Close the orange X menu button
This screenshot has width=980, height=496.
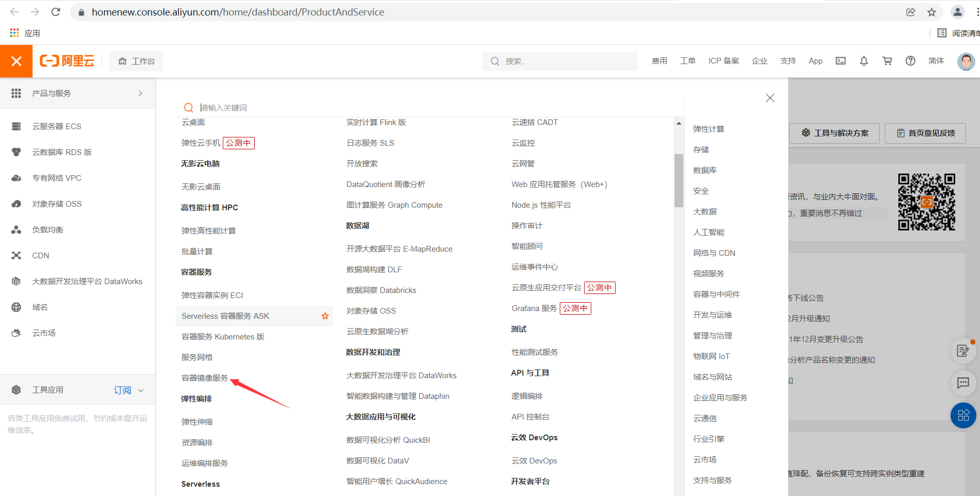[16, 61]
